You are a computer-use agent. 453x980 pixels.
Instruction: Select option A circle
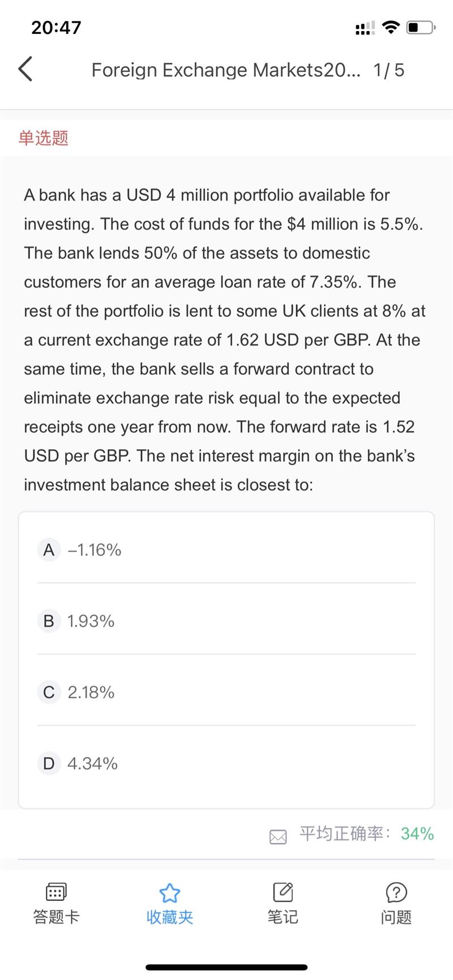49,549
